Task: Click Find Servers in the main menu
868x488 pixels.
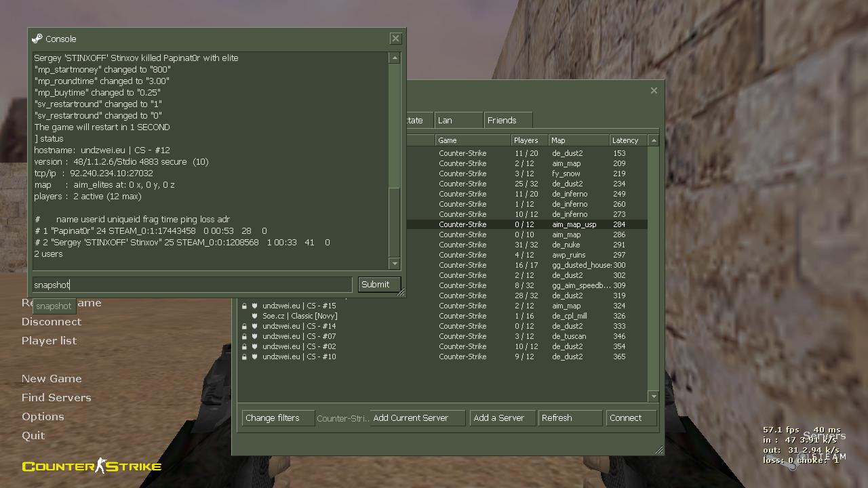Action: point(56,398)
